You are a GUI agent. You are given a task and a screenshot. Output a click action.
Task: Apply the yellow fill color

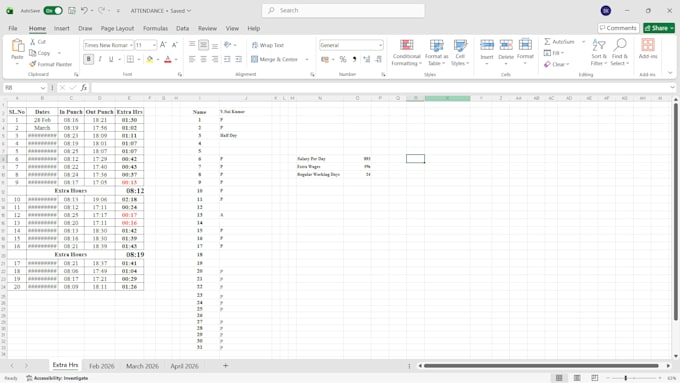pyautogui.click(x=150, y=59)
